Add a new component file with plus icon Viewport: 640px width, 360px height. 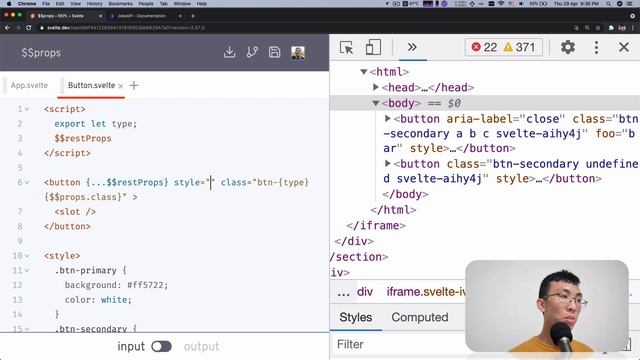tap(134, 85)
